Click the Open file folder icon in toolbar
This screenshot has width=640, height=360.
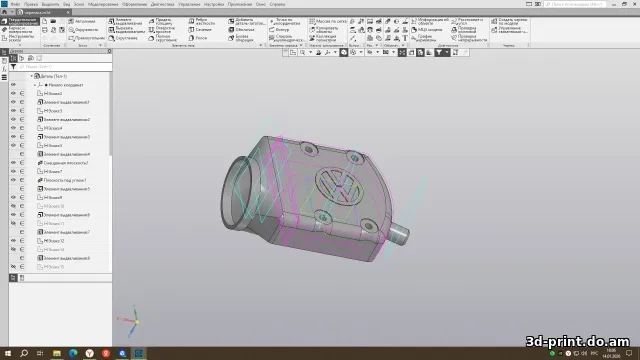click(x=53, y=21)
